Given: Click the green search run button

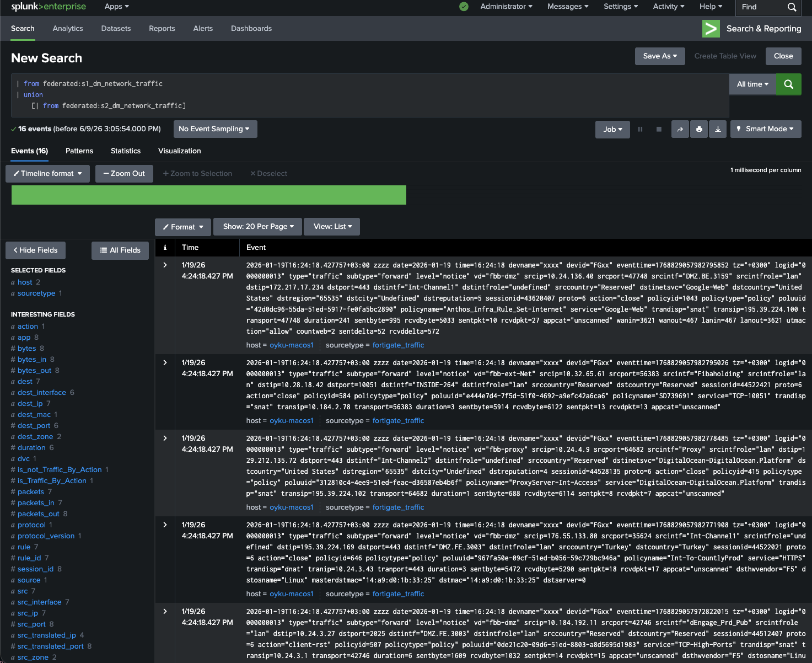Looking at the screenshot, I should (788, 84).
